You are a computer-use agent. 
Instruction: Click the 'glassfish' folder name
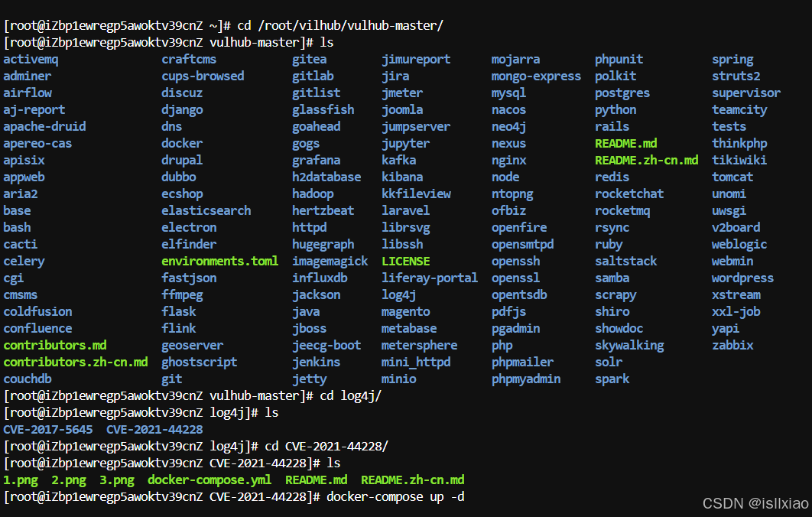[x=323, y=110]
